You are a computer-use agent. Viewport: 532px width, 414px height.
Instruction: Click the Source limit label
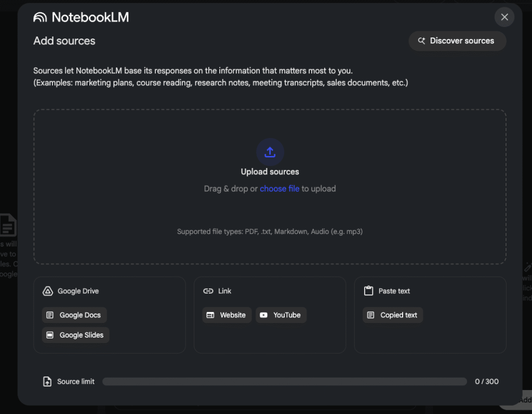76,382
